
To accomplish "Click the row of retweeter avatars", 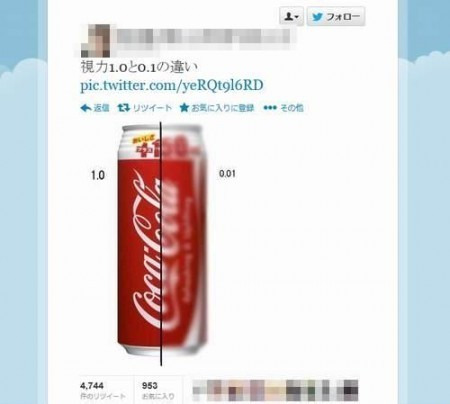I will click(275, 389).
